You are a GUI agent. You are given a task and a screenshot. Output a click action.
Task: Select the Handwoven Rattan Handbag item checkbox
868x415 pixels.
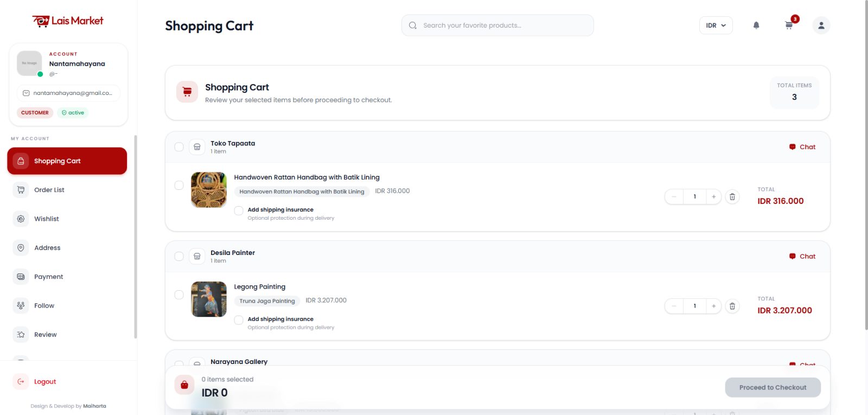[179, 186]
